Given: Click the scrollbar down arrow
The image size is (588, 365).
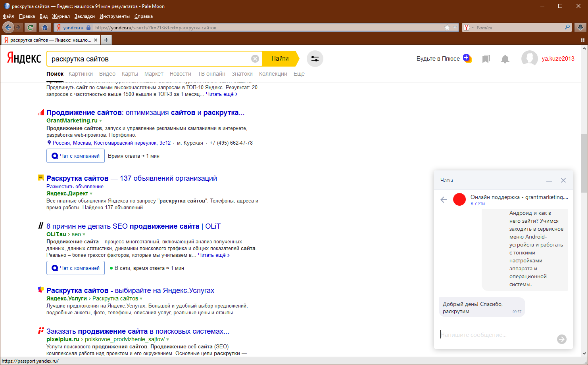Looking at the screenshot, I should click(584, 354).
